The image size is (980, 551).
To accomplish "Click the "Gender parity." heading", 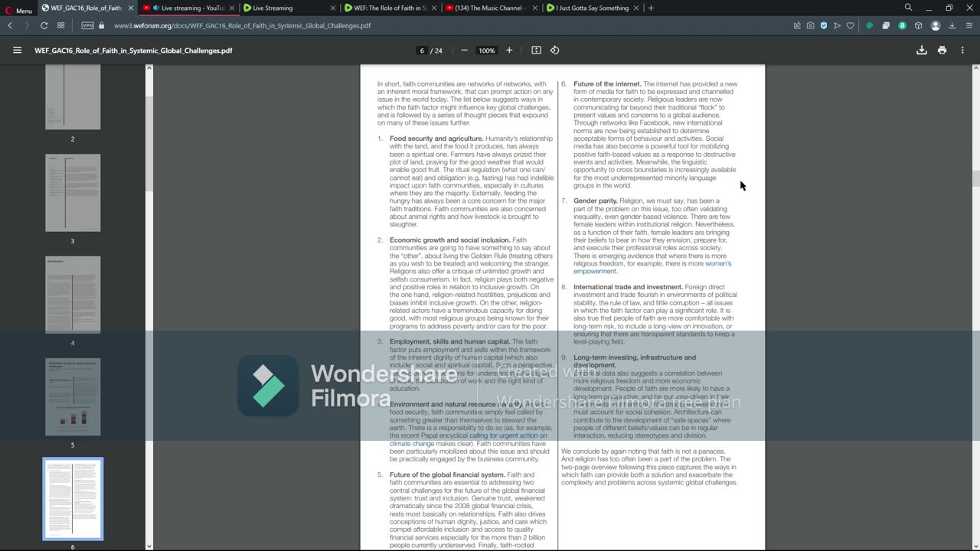I will click(x=596, y=201).
